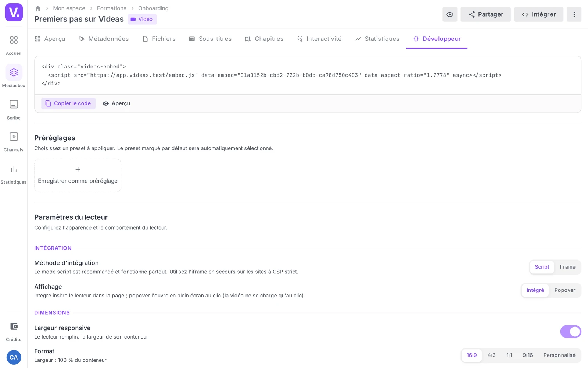Click inside the embed code snippet

[x=308, y=75]
